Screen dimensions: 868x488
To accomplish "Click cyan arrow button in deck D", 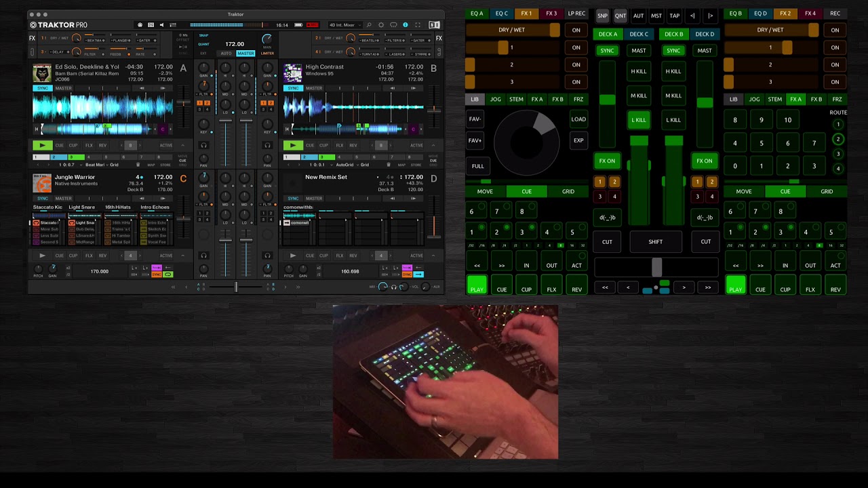I will click(418, 274).
